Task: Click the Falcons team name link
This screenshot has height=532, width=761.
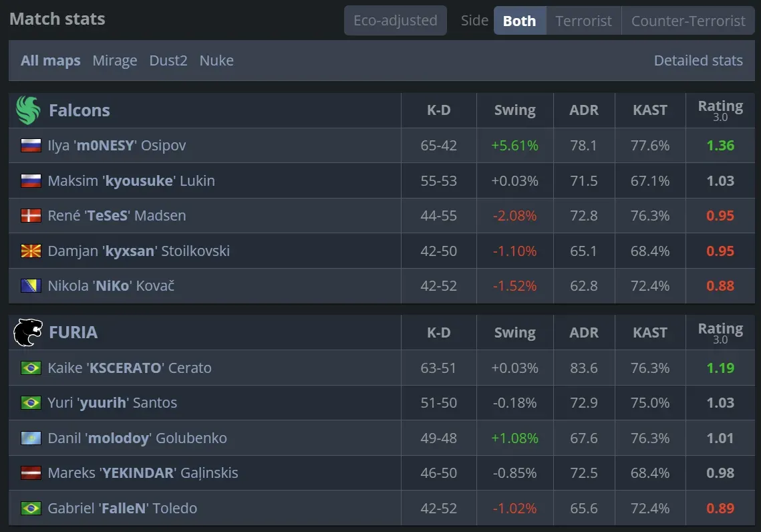Action: point(79,110)
